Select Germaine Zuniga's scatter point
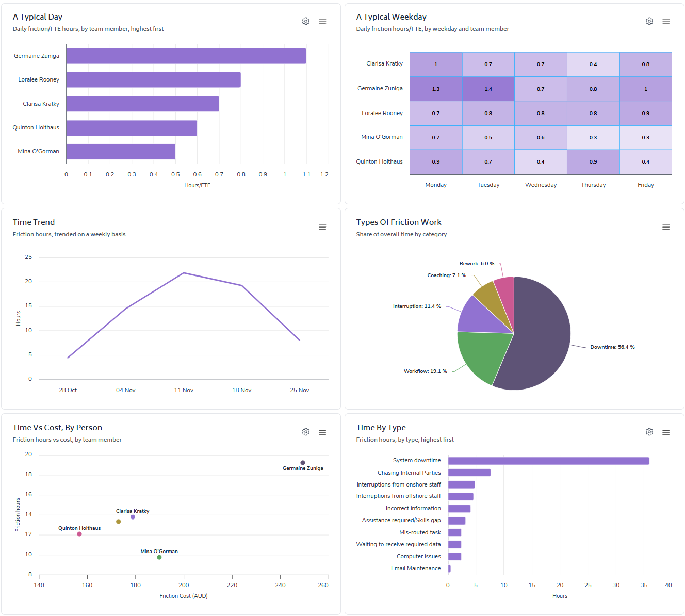The width and height of the screenshot is (685, 616). 303,463
